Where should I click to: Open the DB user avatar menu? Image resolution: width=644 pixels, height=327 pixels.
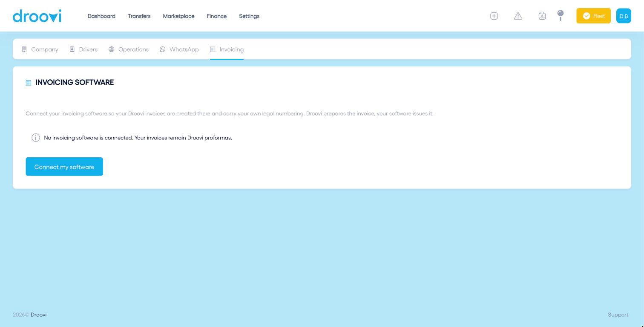(x=624, y=16)
